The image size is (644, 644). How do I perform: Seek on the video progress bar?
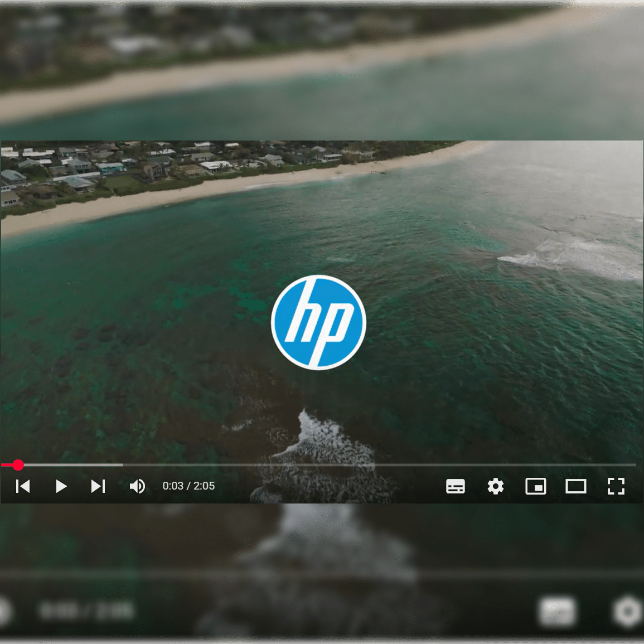point(319,465)
